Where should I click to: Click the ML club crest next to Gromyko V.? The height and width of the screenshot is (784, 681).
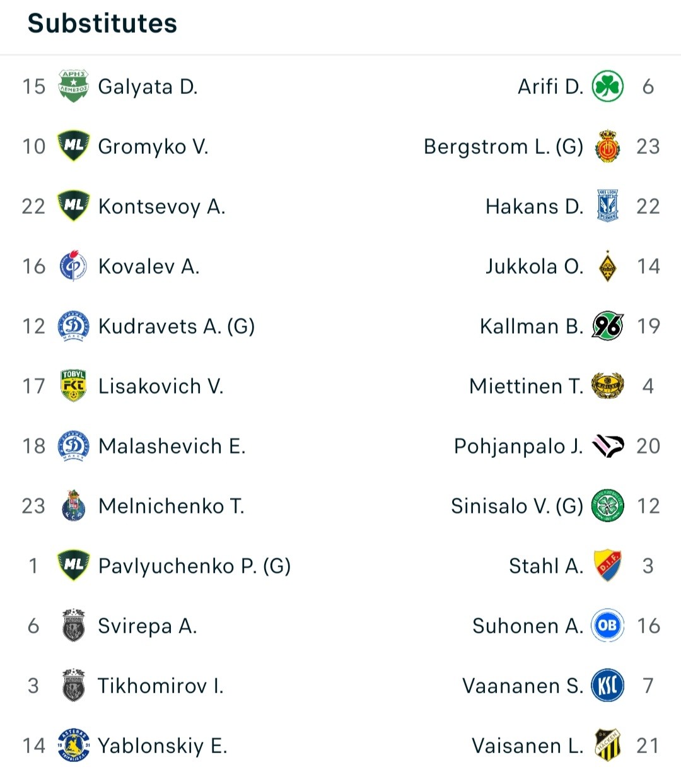(x=73, y=146)
